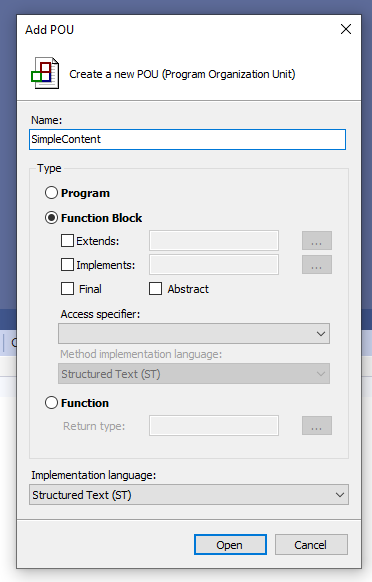Select the Function Block radio button
This screenshot has height=582, width=372.
tap(51, 218)
